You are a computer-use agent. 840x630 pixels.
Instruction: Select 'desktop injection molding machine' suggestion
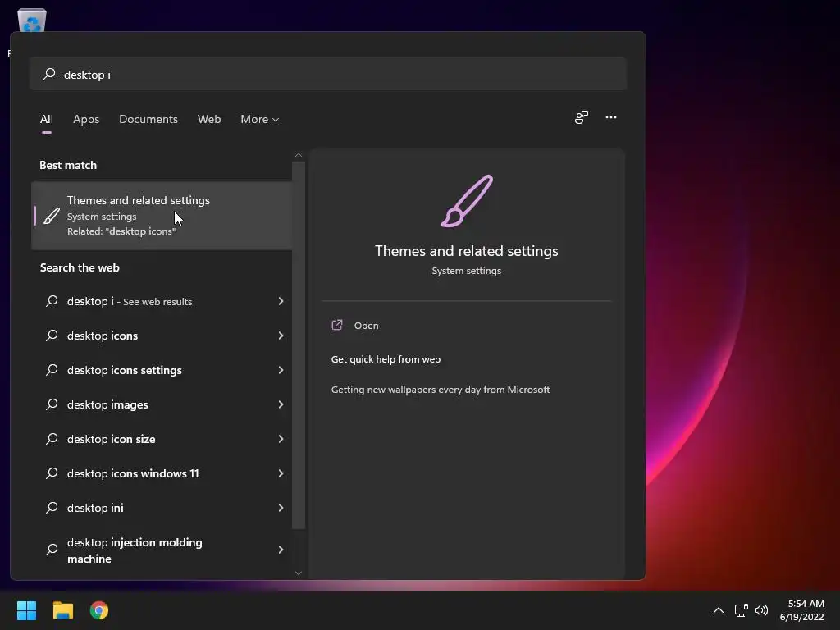[x=162, y=550]
